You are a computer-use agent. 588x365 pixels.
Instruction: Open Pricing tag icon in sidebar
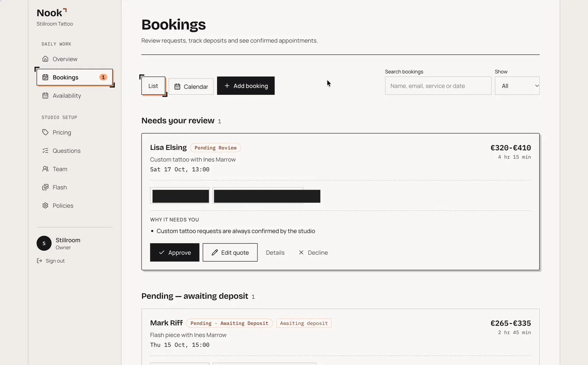point(45,132)
